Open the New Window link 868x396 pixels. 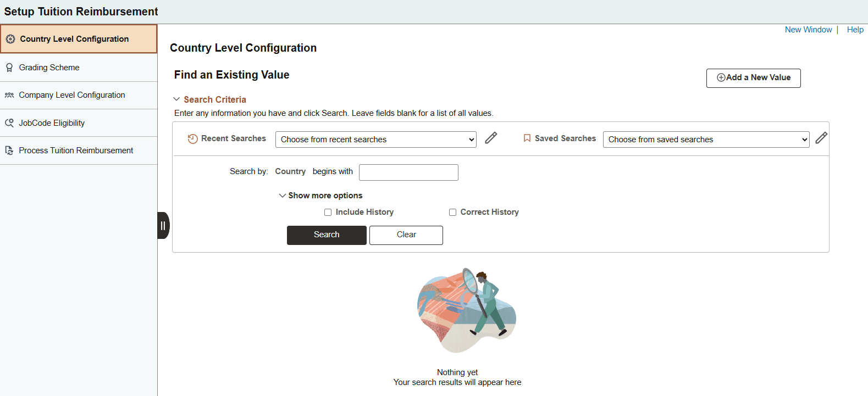(808, 30)
